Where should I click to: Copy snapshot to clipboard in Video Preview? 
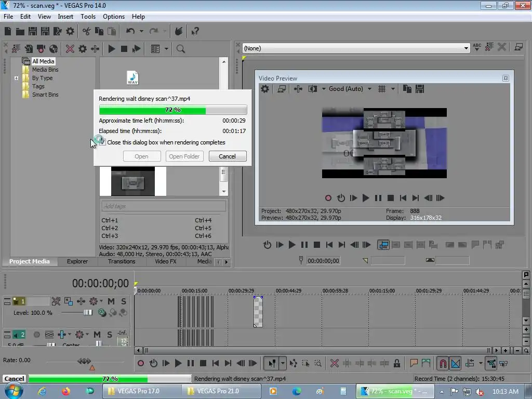[407, 89]
